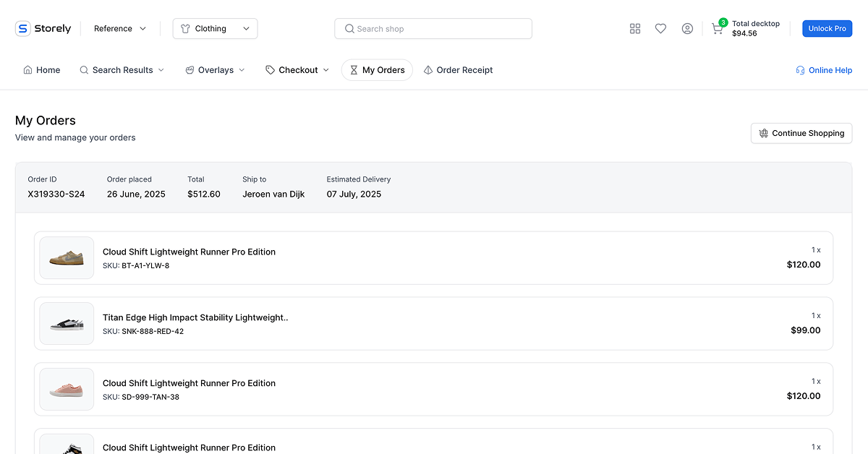
Task: Open the Clothing category dropdown
Action: pyautogui.click(x=215, y=29)
